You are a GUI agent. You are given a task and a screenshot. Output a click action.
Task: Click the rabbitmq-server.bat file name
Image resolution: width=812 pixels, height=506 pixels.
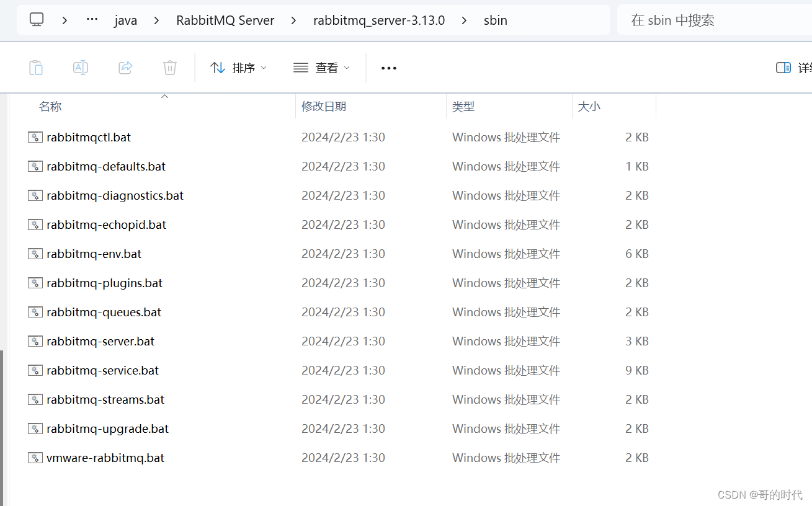[100, 341]
